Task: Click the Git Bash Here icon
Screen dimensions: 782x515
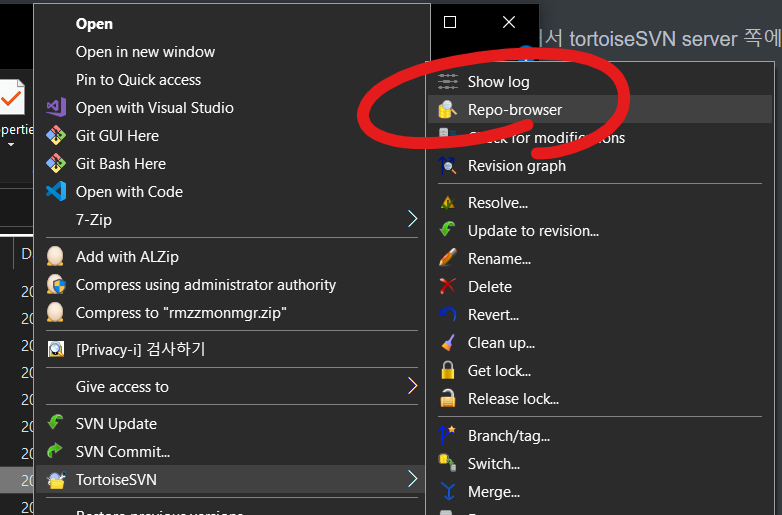Action: tap(56, 164)
